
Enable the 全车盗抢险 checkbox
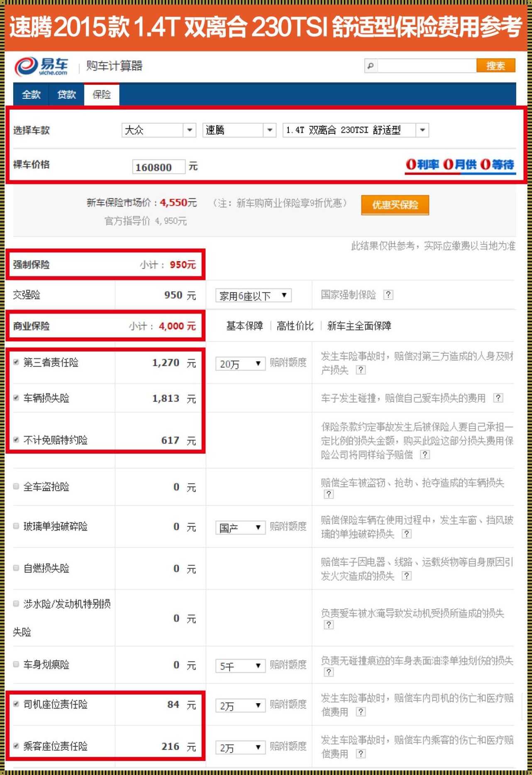click(16, 486)
